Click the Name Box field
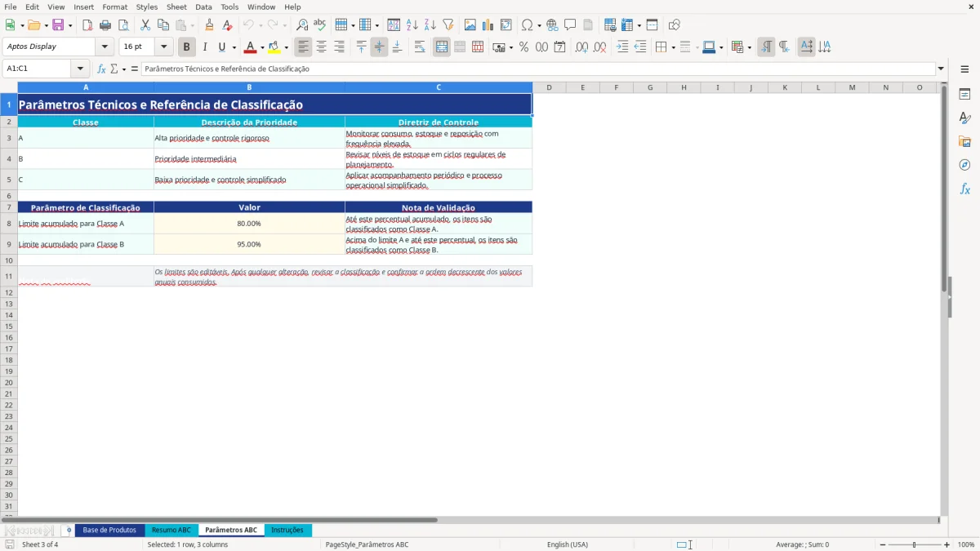This screenshot has height=551, width=980. 38,69
